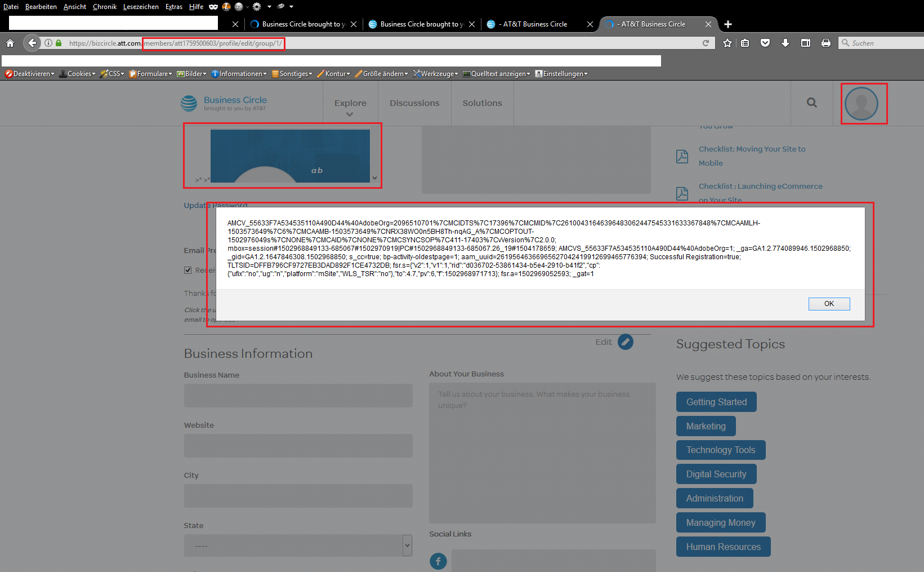Reload the page with the refresh icon

706,43
